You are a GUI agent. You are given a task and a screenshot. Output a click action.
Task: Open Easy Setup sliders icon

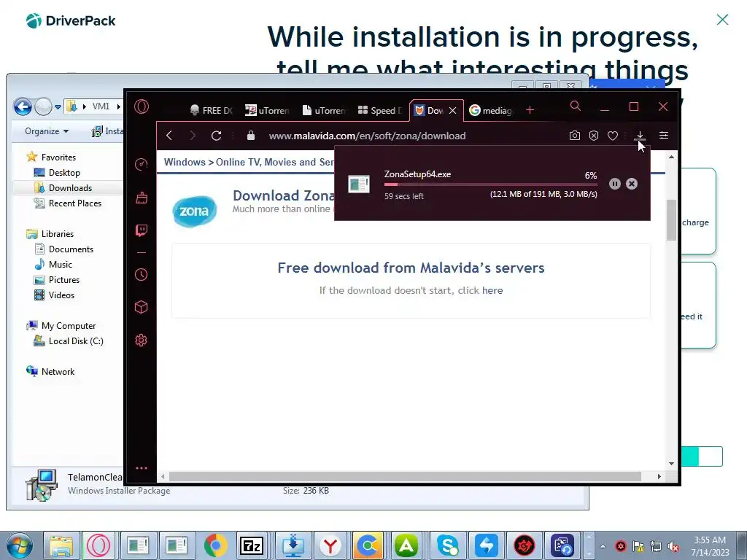tap(664, 136)
